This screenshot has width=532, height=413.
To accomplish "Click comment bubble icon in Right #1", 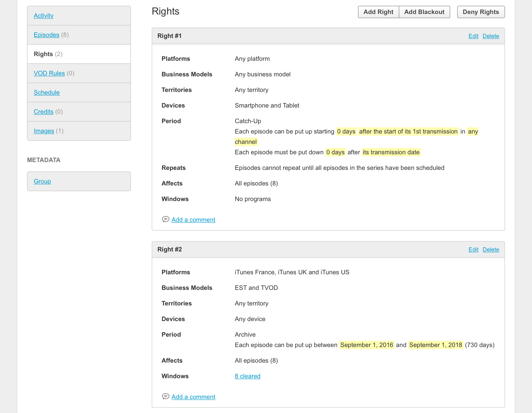I will point(165,219).
